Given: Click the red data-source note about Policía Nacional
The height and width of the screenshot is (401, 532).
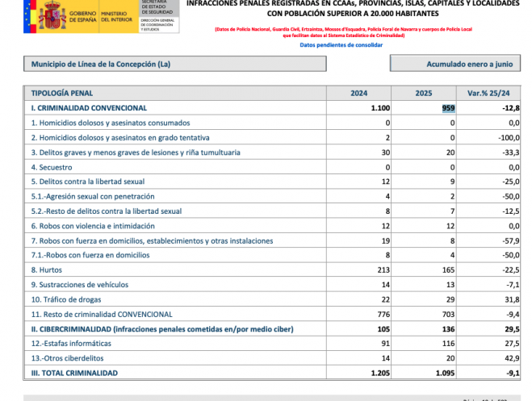Looking at the screenshot, I should click(343, 32).
